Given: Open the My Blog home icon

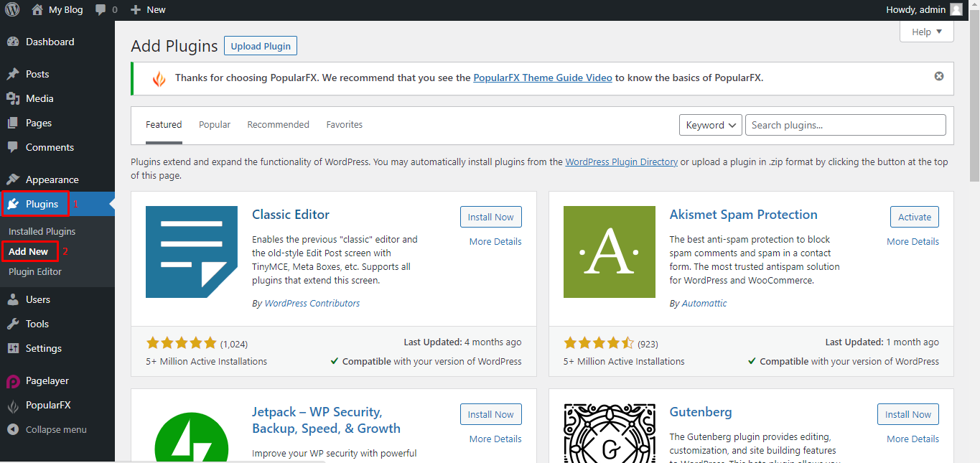Looking at the screenshot, I should coord(37,9).
